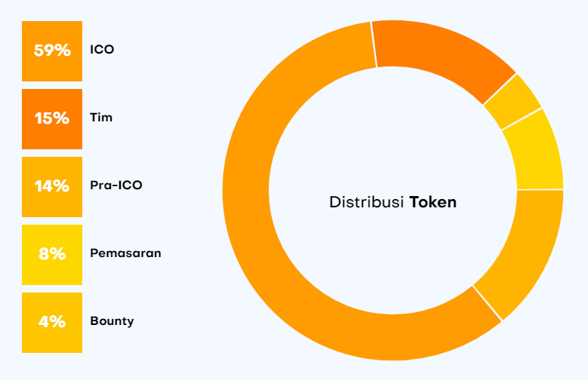Screen dimensions: 588x380
Task: Select the Tim legend label
Action: pos(101,118)
